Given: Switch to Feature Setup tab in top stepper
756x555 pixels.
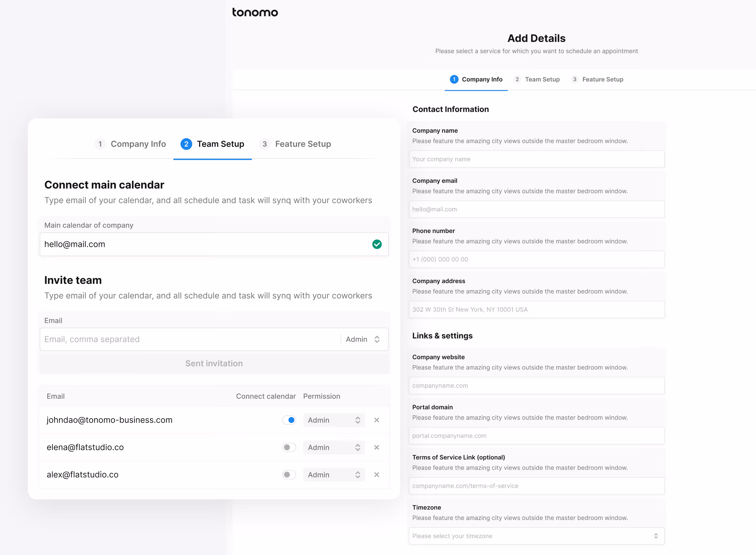Looking at the screenshot, I should (602, 79).
